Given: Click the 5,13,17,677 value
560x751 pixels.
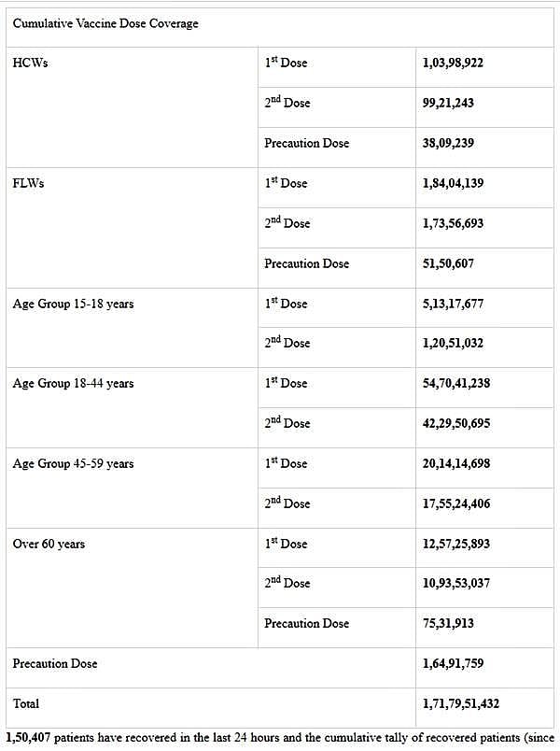Looking at the screenshot, I should [x=453, y=304].
